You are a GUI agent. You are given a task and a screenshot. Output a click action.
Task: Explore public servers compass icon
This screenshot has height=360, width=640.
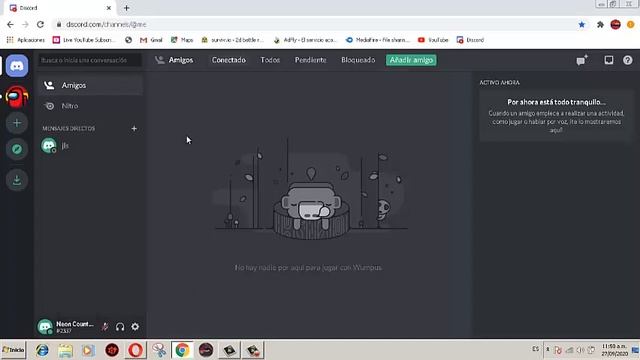pyautogui.click(x=17, y=149)
